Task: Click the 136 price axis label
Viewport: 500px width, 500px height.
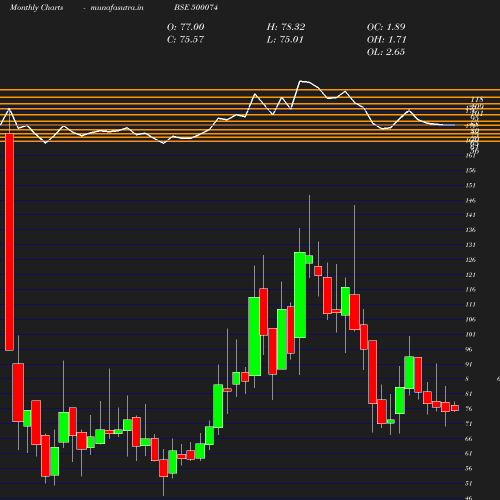Action: tap(470, 230)
